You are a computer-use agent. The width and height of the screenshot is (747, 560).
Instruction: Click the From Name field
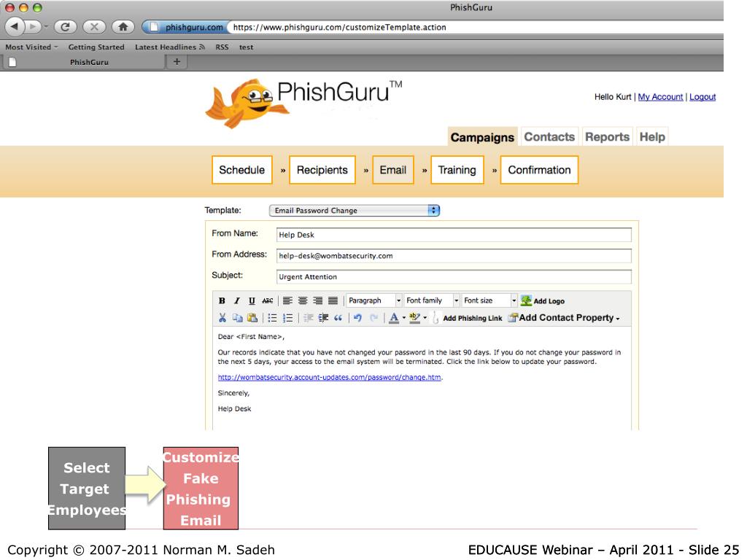[454, 235]
